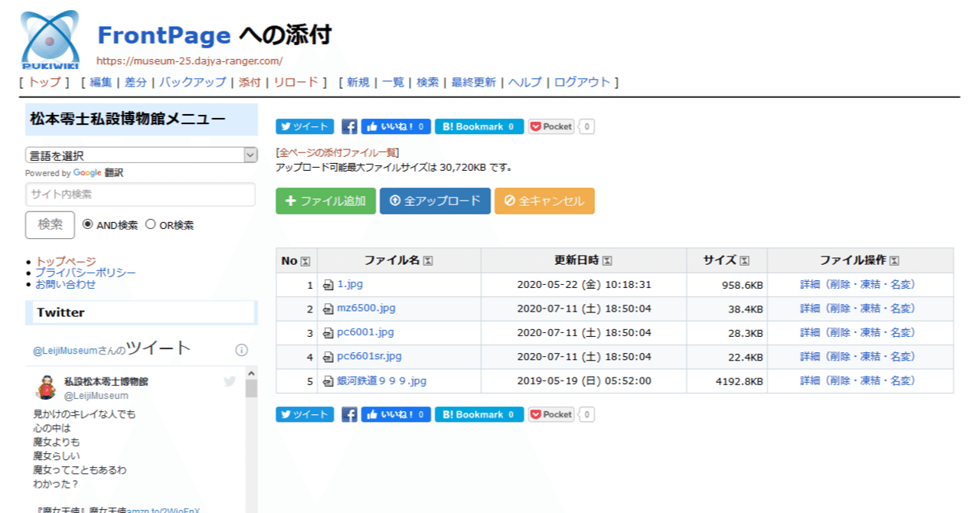The height and width of the screenshot is (513, 980).
Task: Click the file icon beside mz6500.jpg
Action: coord(328,309)
